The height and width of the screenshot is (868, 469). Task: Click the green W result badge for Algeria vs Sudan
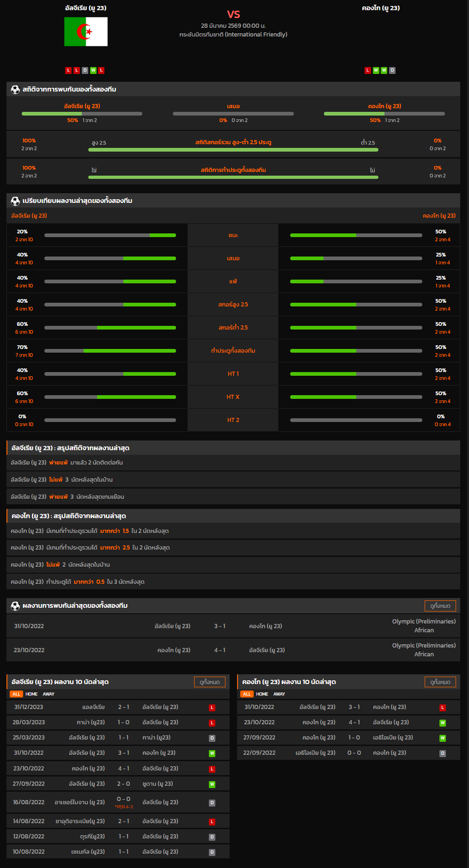(212, 784)
